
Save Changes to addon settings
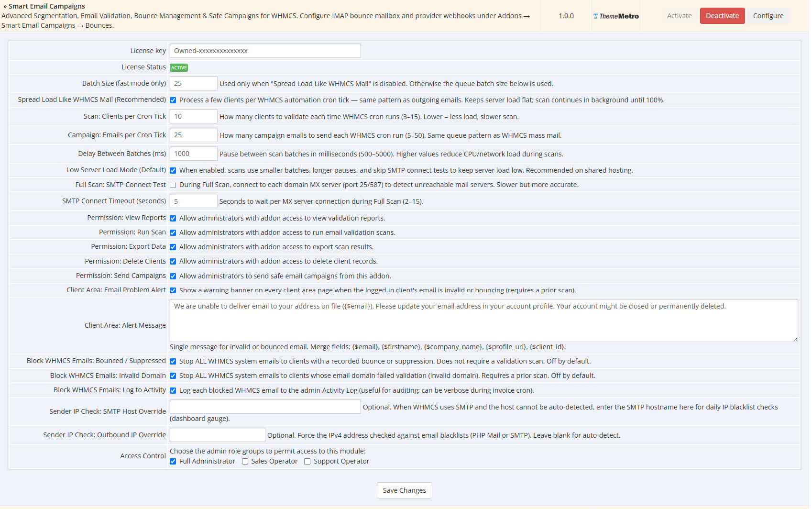tap(404, 490)
